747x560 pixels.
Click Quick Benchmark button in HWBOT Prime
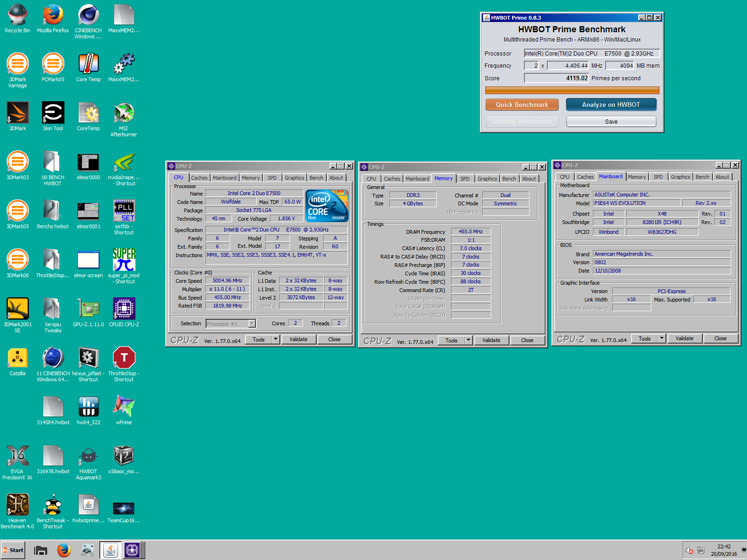pyautogui.click(x=522, y=105)
